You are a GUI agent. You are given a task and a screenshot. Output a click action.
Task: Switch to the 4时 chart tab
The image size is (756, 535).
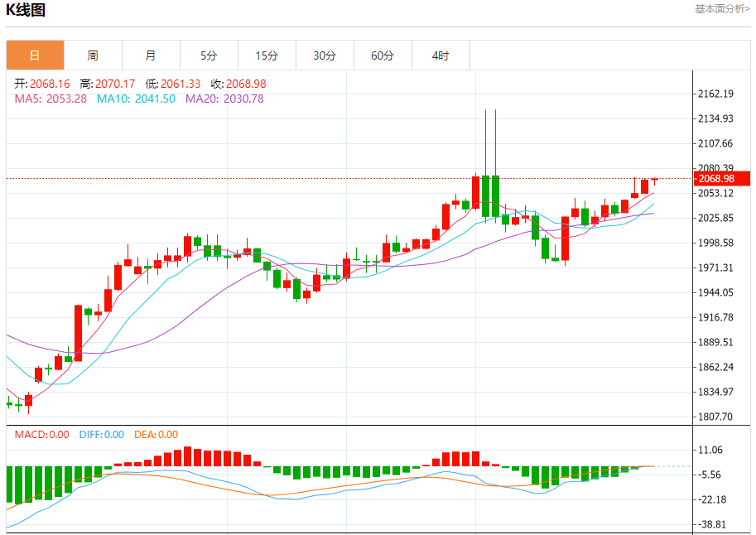(x=441, y=55)
